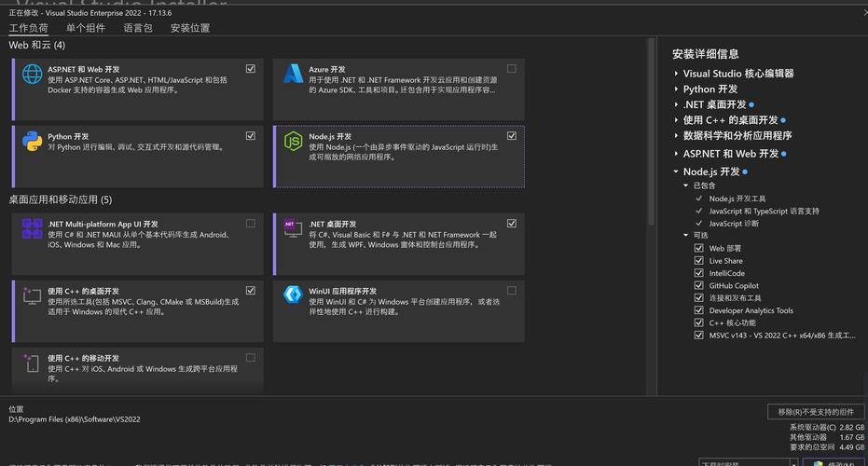868x466 pixels.
Task: Untick the Live Share optional component
Action: pyautogui.click(x=699, y=261)
